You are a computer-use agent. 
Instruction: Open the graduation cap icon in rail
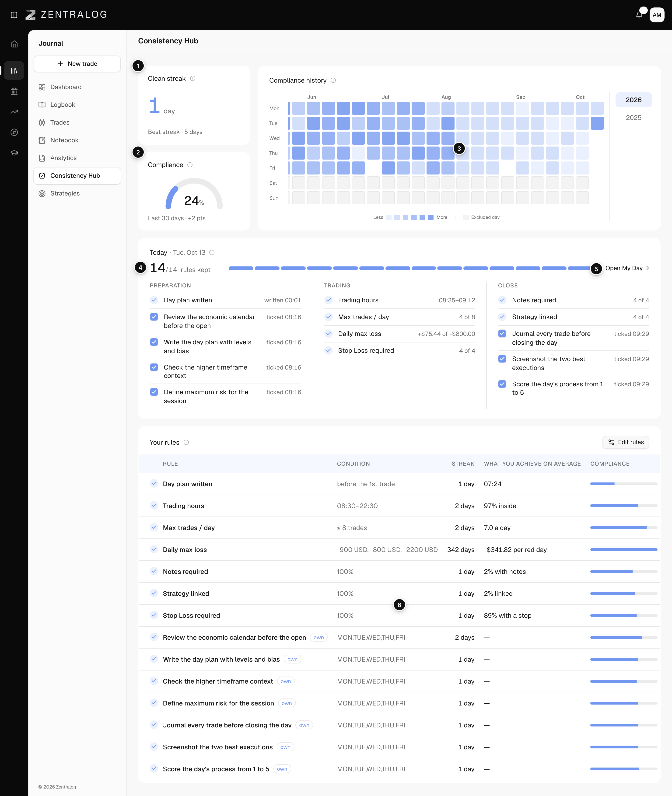(x=14, y=153)
